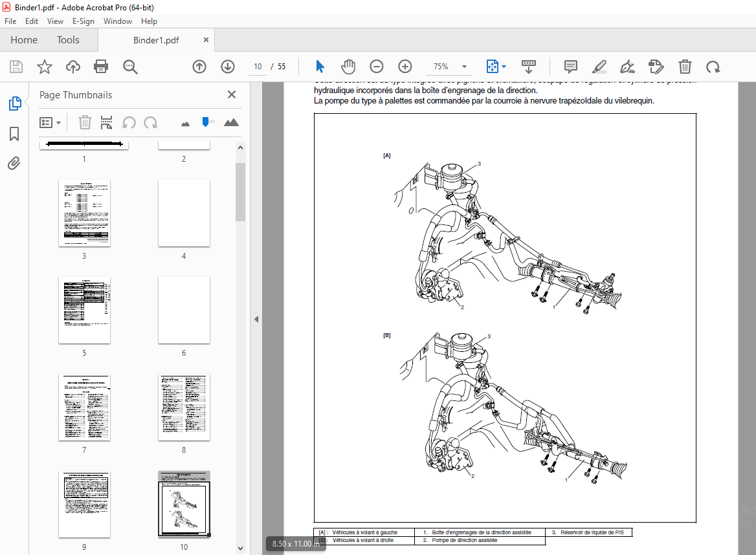Show the Bookmarks panel
This screenshot has width=756, height=555.
tap(14, 133)
